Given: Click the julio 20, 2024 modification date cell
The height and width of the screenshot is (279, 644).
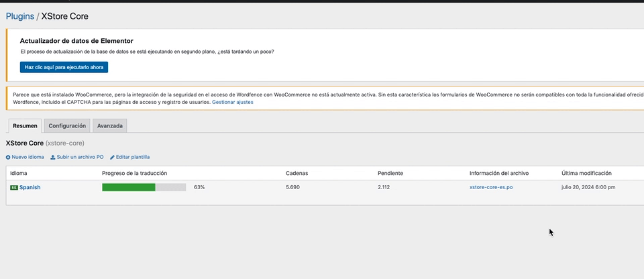Looking at the screenshot, I should click(x=588, y=187).
